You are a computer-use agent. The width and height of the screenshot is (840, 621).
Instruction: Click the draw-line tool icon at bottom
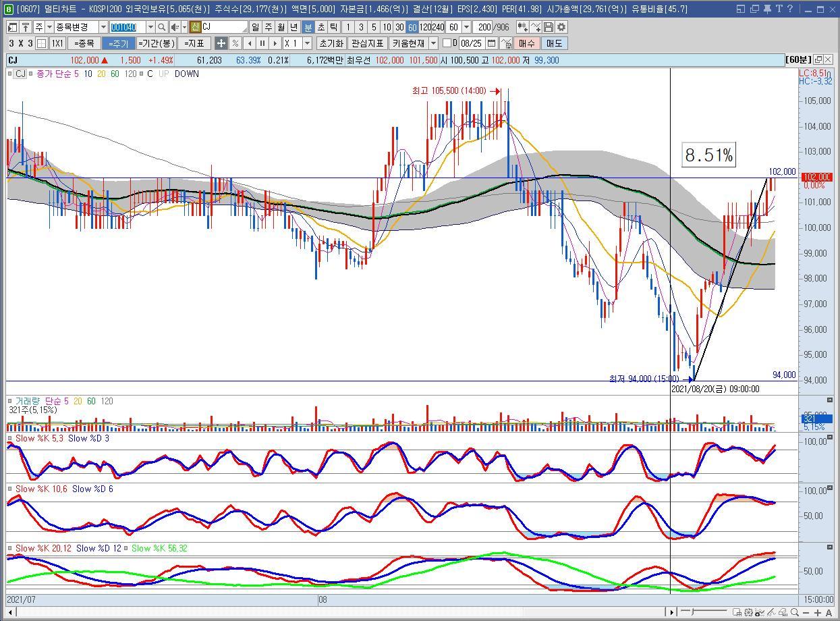click(x=771, y=612)
